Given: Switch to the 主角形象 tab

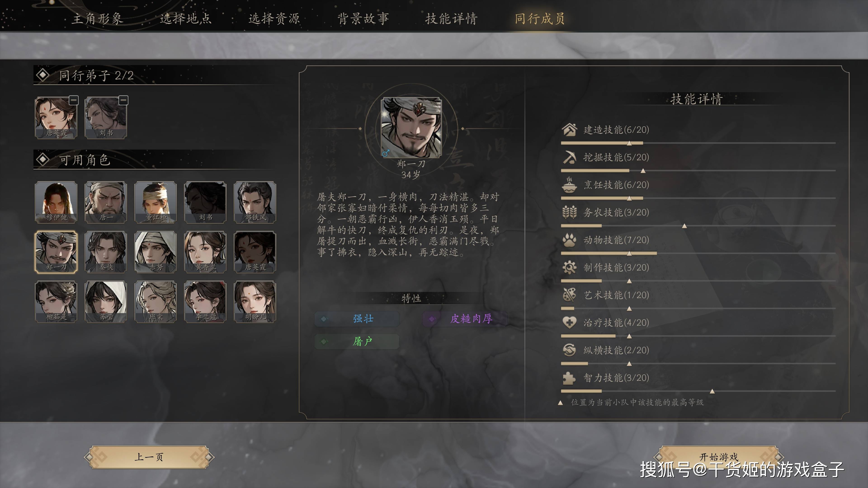Looking at the screenshot, I should point(97,19).
